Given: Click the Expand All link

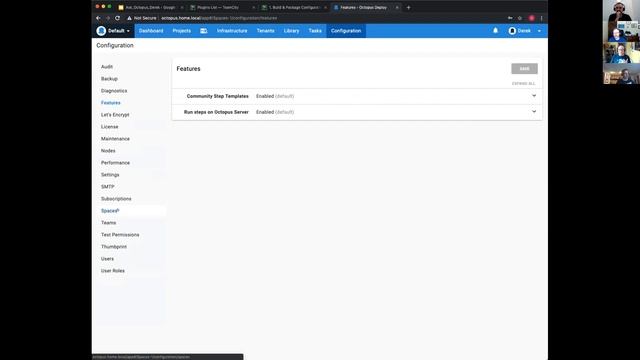Looking at the screenshot, I should click(x=523, y=84).
